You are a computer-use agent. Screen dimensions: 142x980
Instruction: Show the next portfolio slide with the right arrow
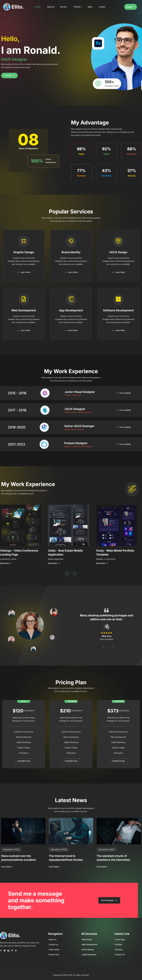pos(74,573)
